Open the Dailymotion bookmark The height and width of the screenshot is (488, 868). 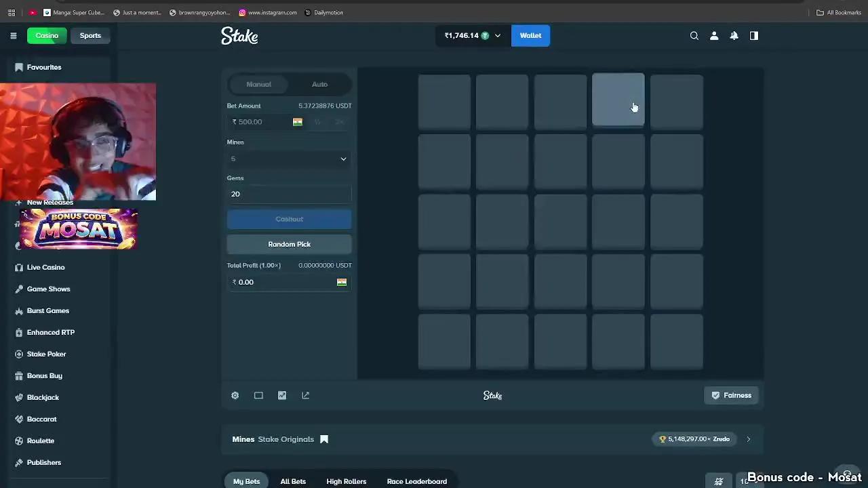click(324, 12)
